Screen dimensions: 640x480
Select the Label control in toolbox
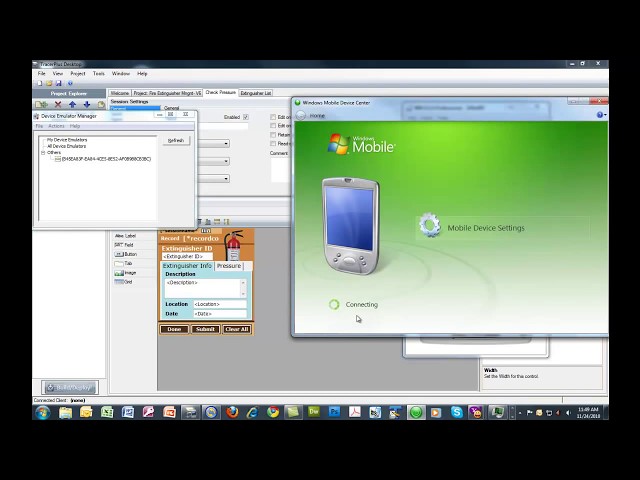[125, 236]
